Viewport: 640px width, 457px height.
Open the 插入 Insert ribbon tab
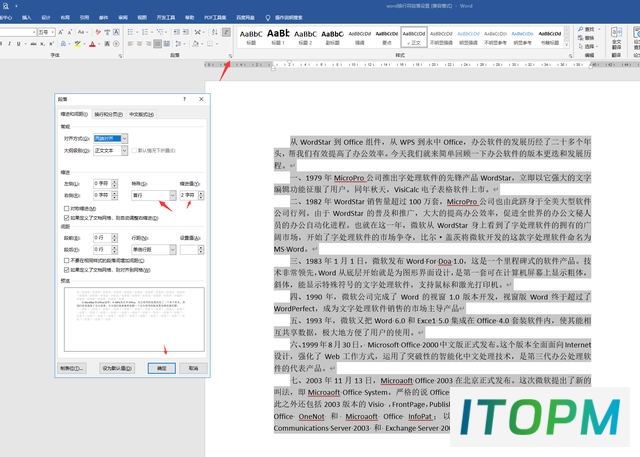[27, 18]
